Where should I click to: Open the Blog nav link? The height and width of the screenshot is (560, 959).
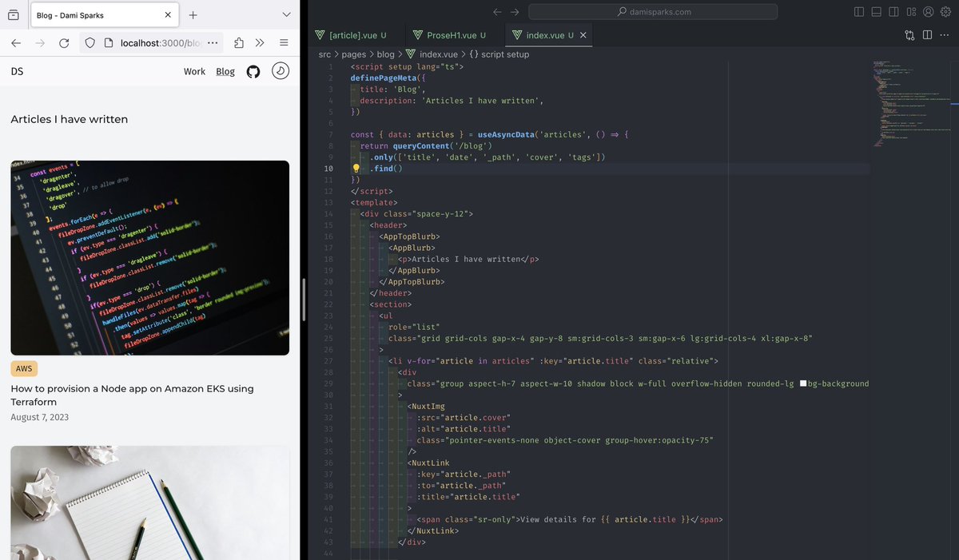pos(225,71)
